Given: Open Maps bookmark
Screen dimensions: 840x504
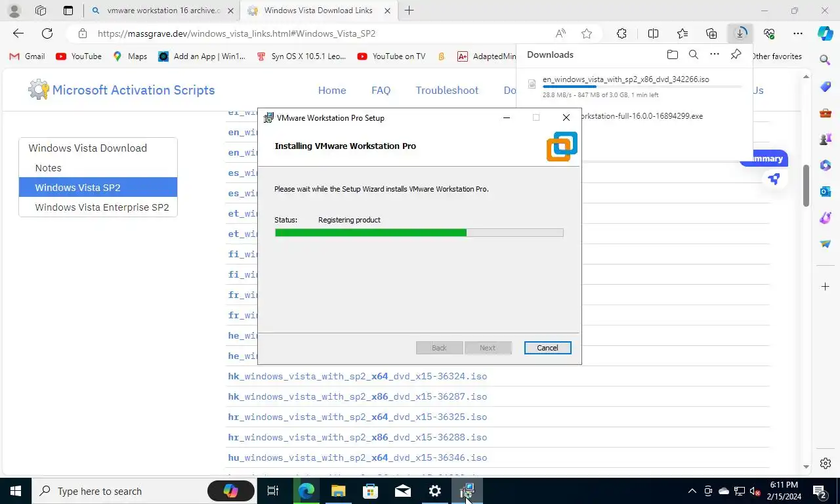Looking at the screenshot, I should click(130, 56).
